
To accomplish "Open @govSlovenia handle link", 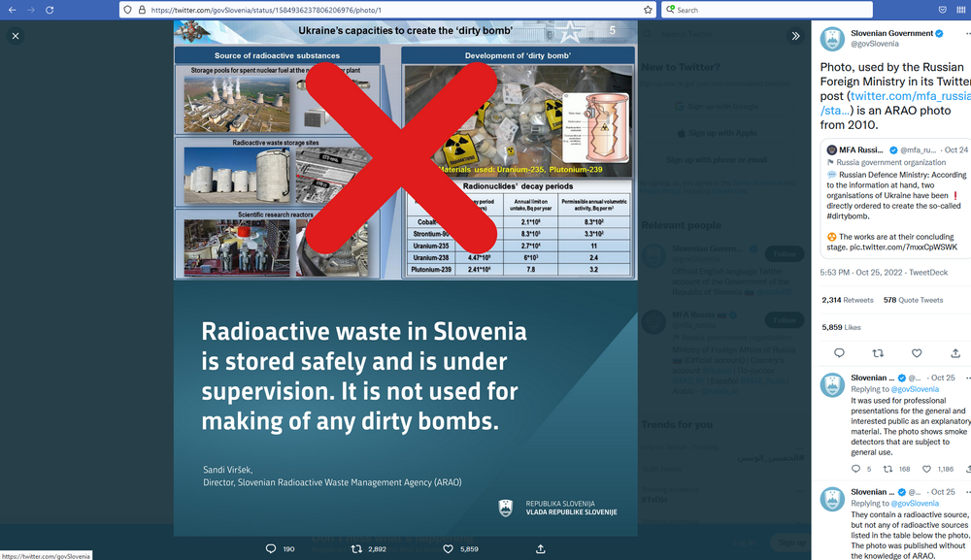I will (x=875, y=44).
